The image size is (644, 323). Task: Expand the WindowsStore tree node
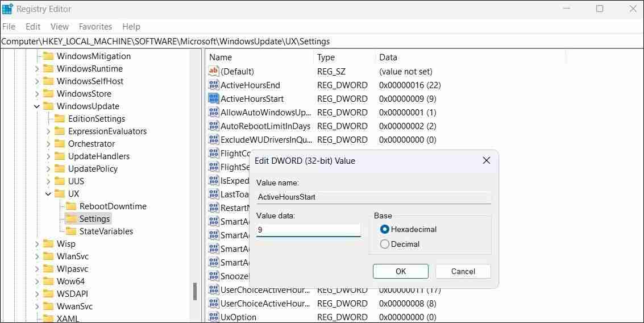pos(37,94)
